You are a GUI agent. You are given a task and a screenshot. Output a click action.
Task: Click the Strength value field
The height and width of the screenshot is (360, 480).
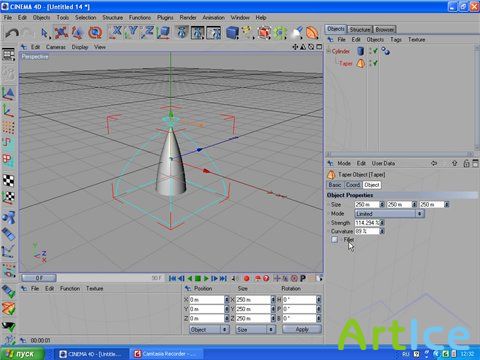[367, 223]
